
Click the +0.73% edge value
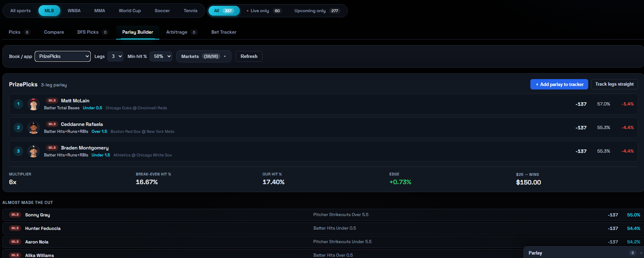[400, 182]
